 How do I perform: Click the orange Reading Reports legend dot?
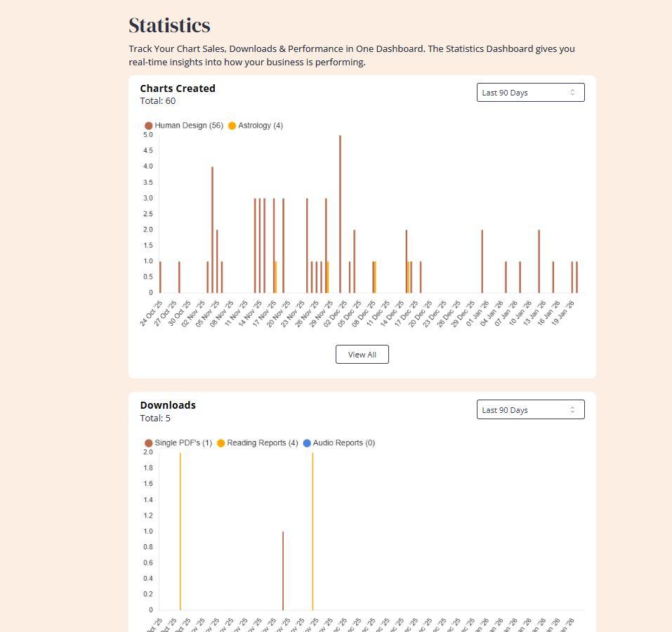[220, 443]
